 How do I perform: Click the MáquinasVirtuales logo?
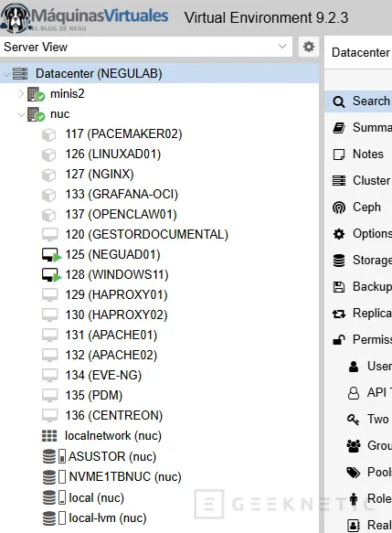tap(85, 17)
